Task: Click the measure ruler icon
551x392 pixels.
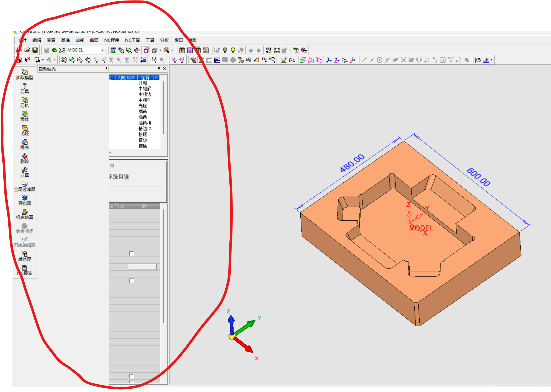Action: coord(277,50)
